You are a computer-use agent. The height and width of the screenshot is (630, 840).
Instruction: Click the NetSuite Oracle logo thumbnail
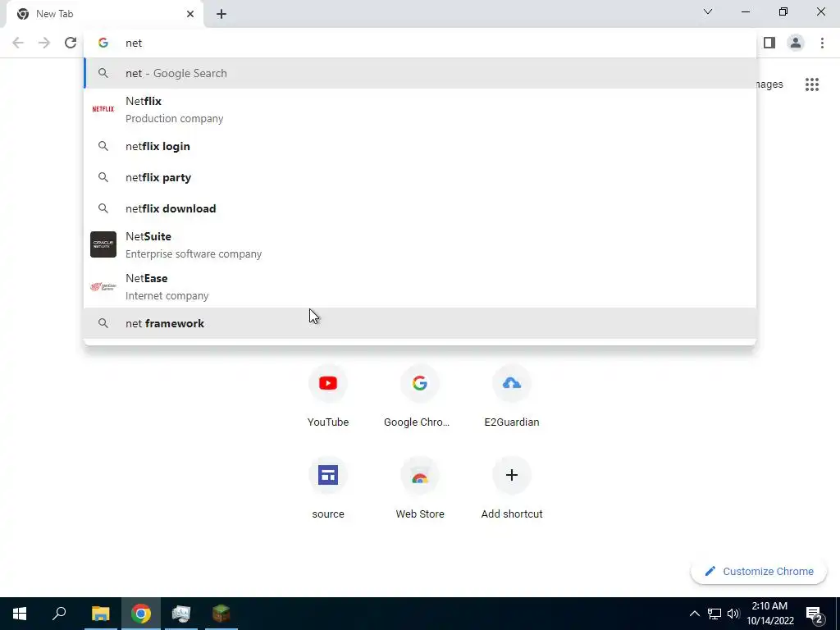click(103, 244)
